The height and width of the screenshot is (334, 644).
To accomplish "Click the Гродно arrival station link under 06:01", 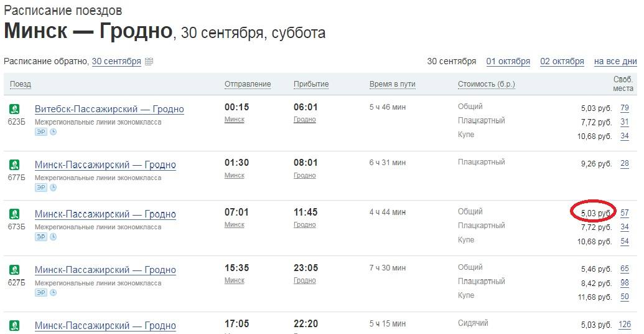I will (305, 119).
